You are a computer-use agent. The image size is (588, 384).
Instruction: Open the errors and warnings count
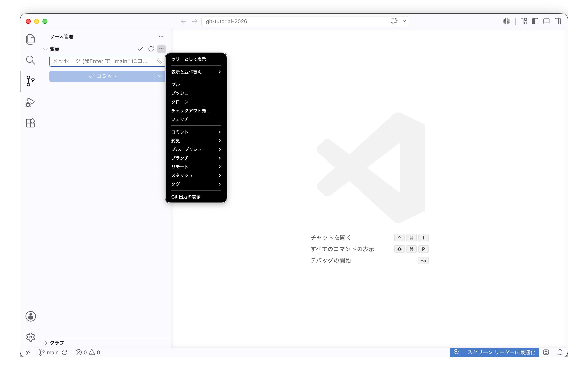[x=88, y=352]
